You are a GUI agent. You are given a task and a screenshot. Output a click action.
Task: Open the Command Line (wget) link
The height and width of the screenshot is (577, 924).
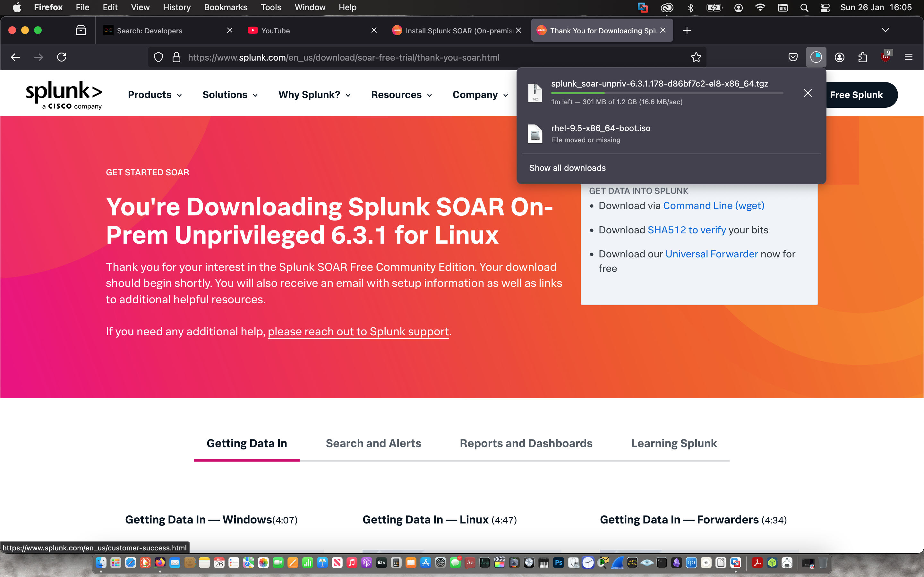pyautogui.click(x=714, y=206)
